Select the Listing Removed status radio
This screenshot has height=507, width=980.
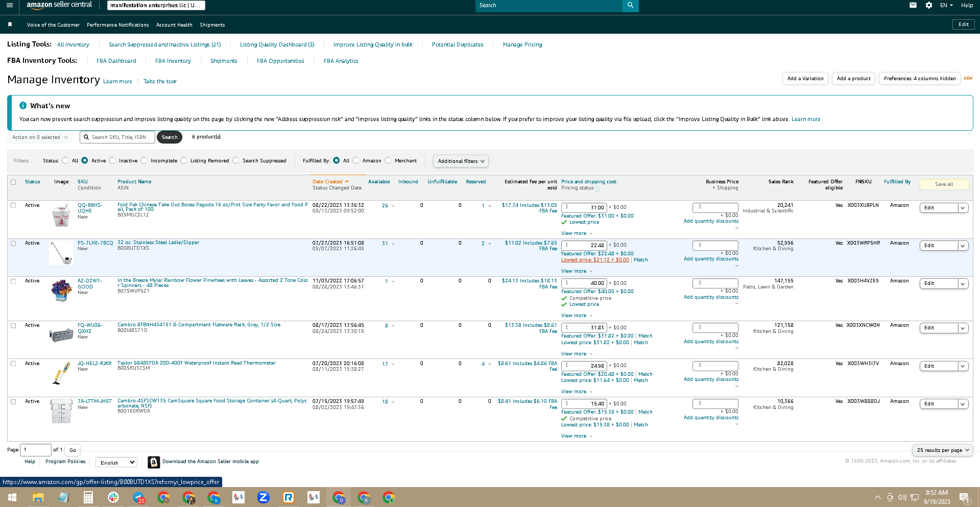(184, 160)
